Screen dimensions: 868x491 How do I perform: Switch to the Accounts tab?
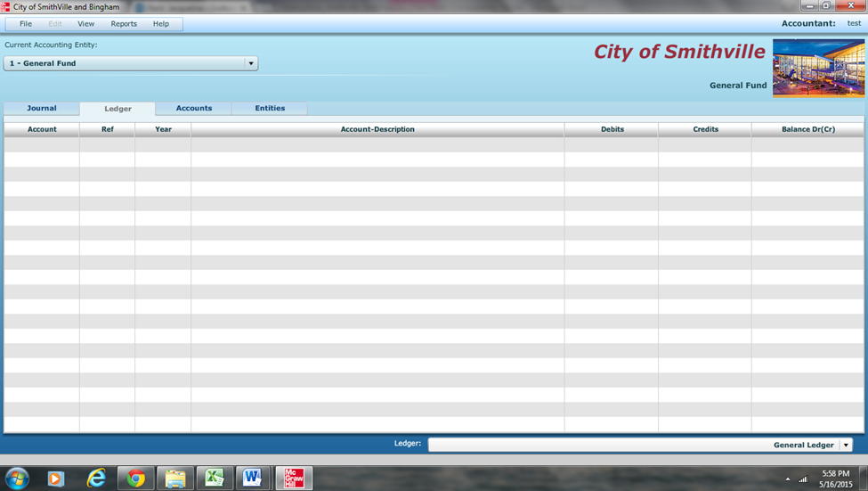coord(194,108)
